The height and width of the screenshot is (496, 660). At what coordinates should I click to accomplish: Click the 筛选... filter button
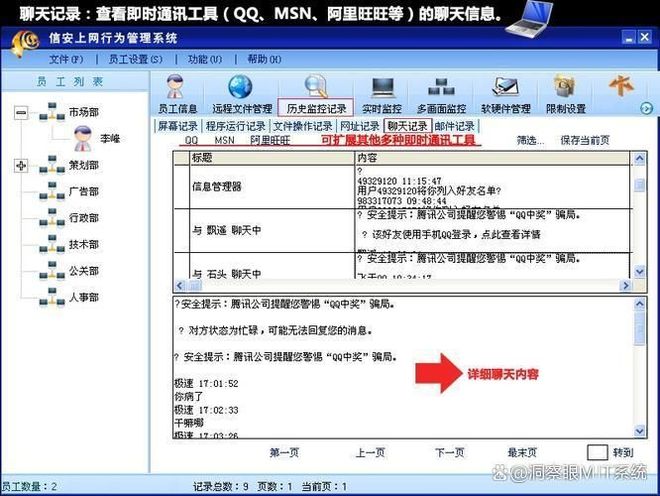coord(530,140)
